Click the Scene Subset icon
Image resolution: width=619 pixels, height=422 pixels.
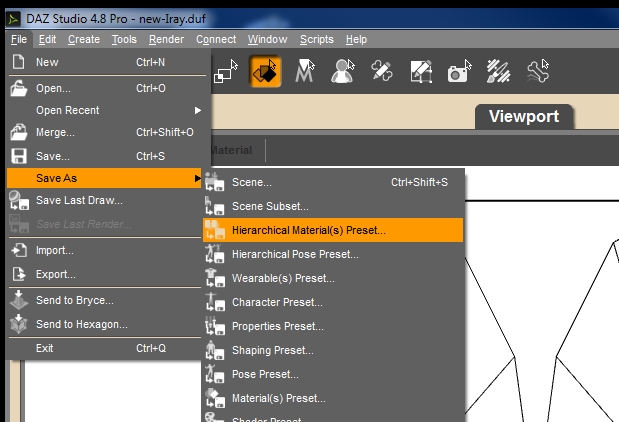(215, 206)
